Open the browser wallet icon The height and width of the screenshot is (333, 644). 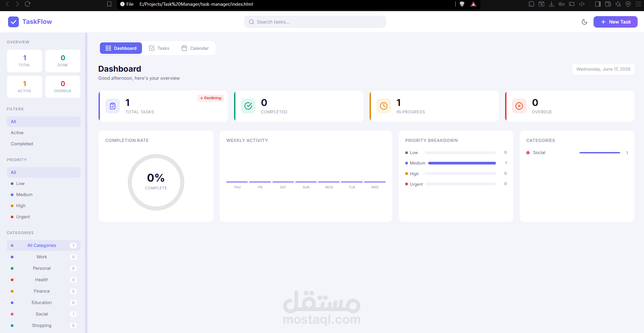[608, 4]
